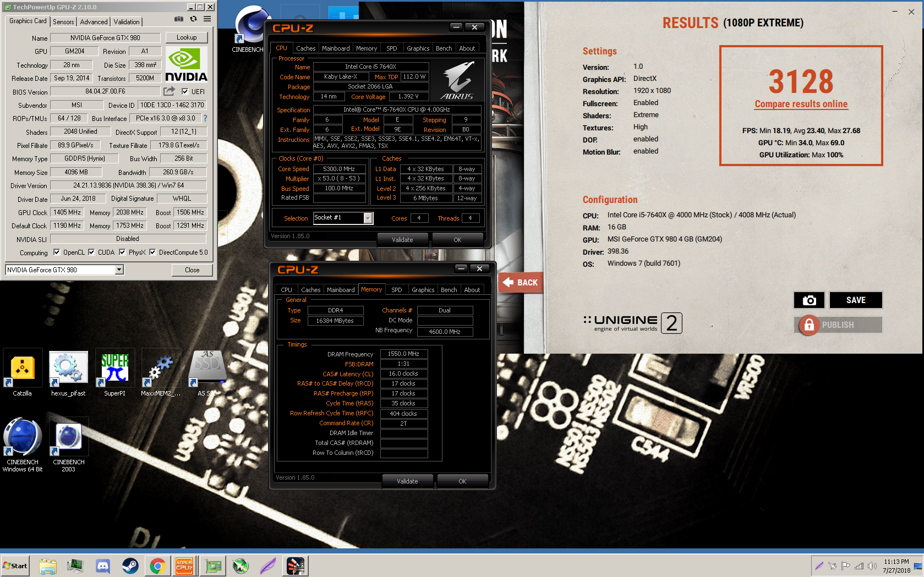Click the GPU-Z refresh icon
Screen dimensions: 924x577
[193, 19]
